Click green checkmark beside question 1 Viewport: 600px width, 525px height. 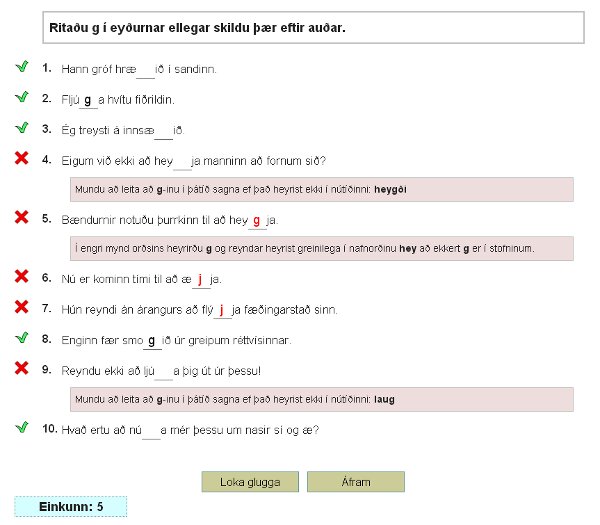(x=21, y=67)
